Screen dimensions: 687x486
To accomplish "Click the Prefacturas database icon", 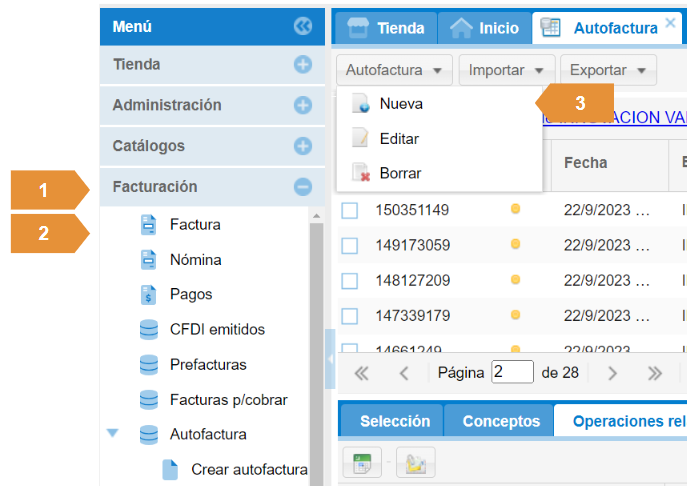I will [x=149, y=365].
